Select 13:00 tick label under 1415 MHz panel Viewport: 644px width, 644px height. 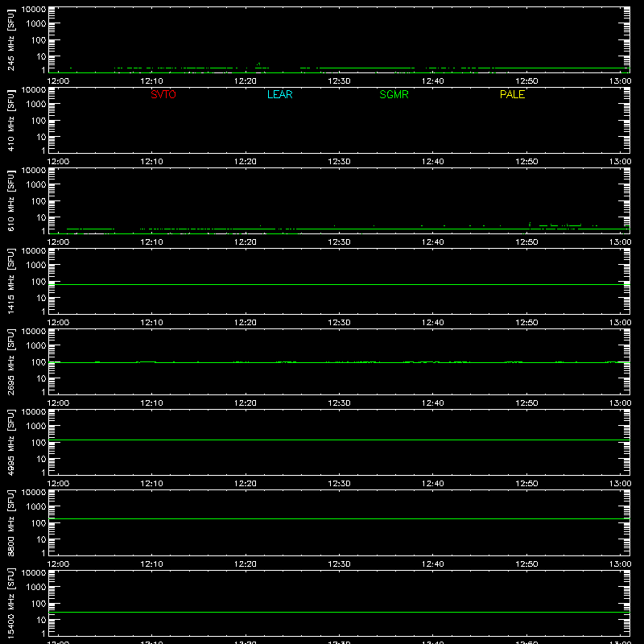[620, 323]
